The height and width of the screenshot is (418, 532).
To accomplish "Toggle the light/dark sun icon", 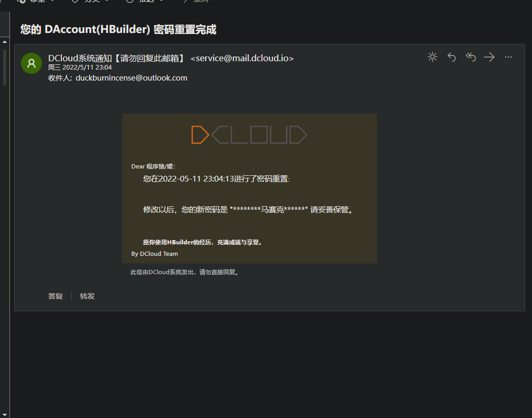I will [433, 57].
